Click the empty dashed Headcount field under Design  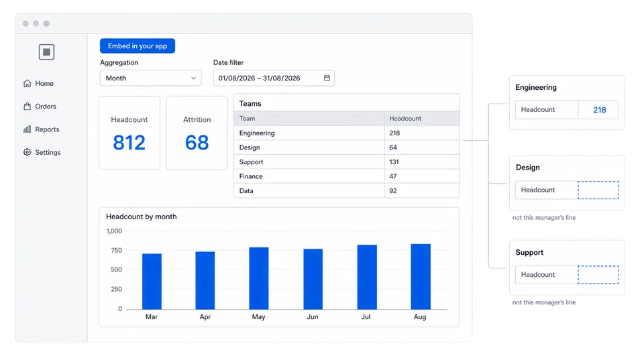pos(598,190)
